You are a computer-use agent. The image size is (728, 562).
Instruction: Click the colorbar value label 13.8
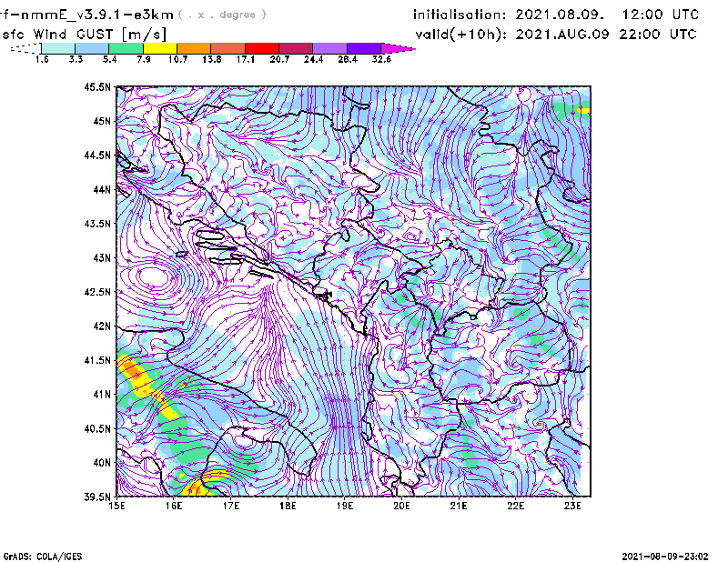pyautogui.click(x=211, y=59)
